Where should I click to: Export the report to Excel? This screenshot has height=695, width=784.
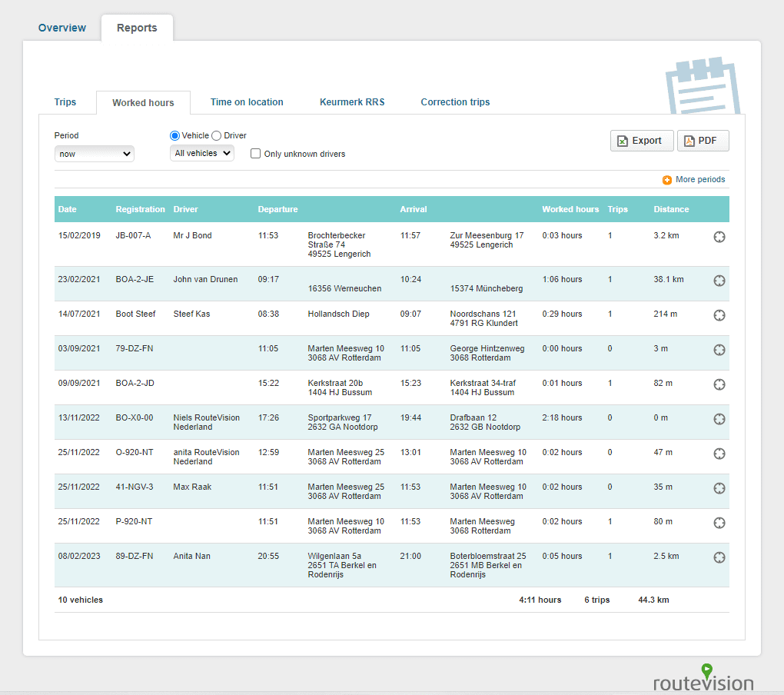642,141
